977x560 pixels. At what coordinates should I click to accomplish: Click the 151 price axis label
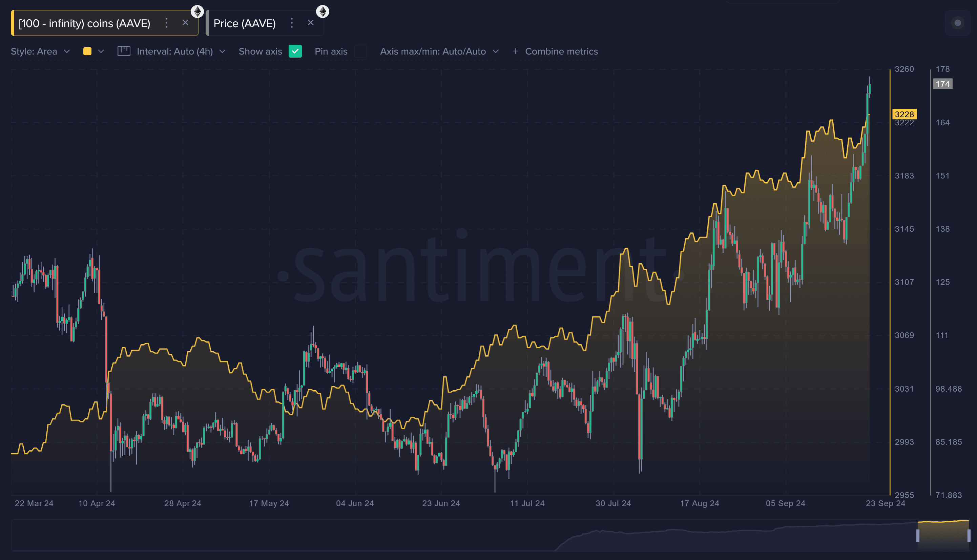pyautogui.click(x=942, y=176)
